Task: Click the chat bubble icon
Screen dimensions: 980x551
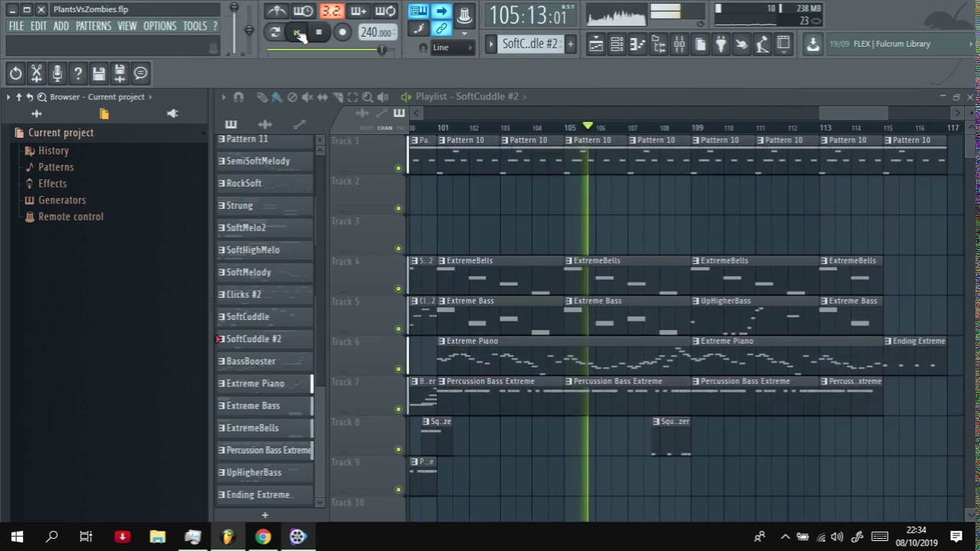Action: [140, 73]
